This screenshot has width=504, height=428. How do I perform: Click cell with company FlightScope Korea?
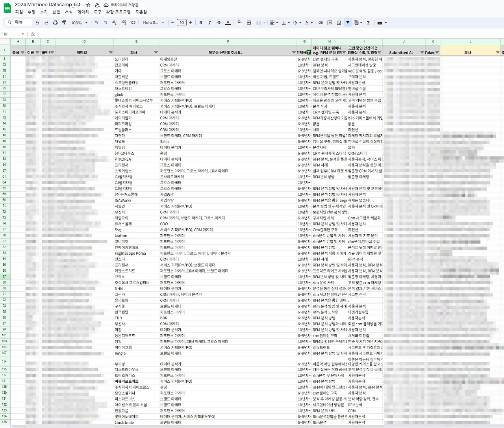[136, 253]
